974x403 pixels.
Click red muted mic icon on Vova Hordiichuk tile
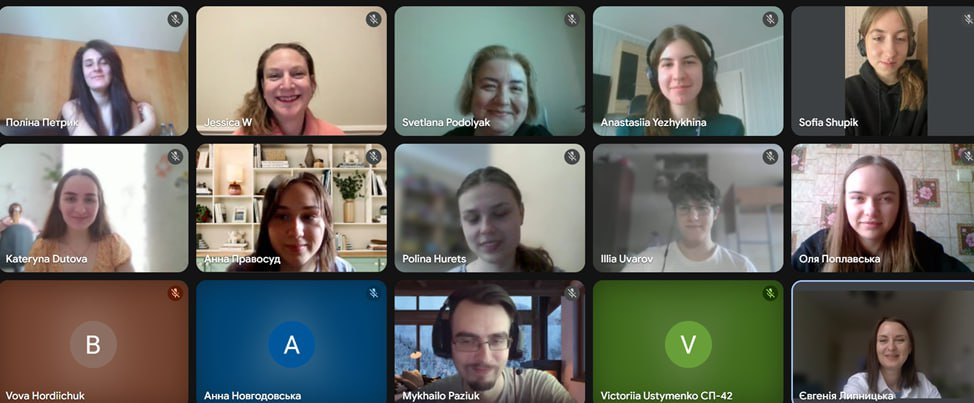[x=175, y=293]
